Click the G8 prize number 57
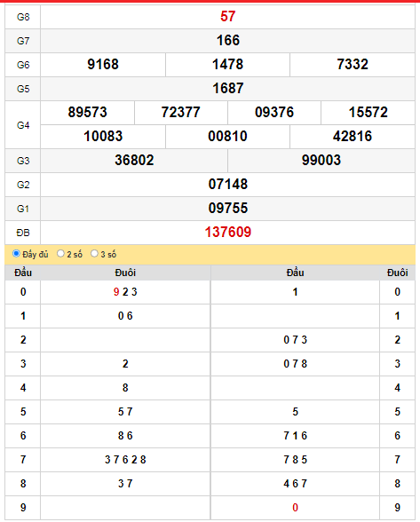The image size is (420, 522). 228,16
